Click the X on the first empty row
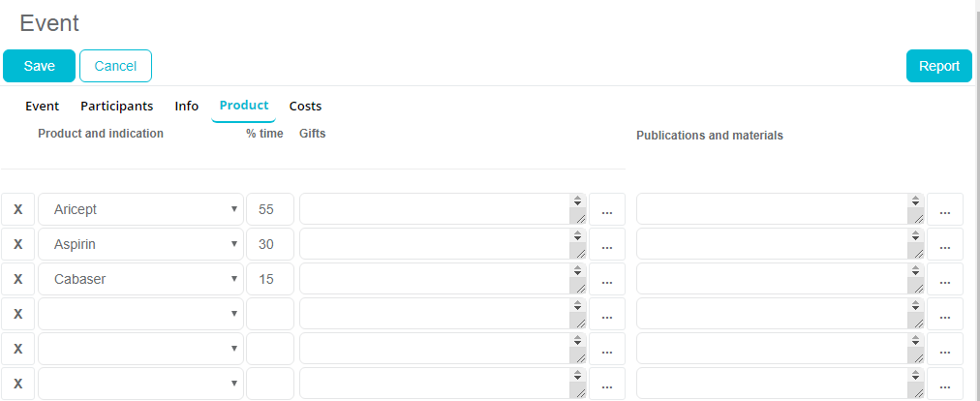 pyautogui.click(x=17, y=314)
